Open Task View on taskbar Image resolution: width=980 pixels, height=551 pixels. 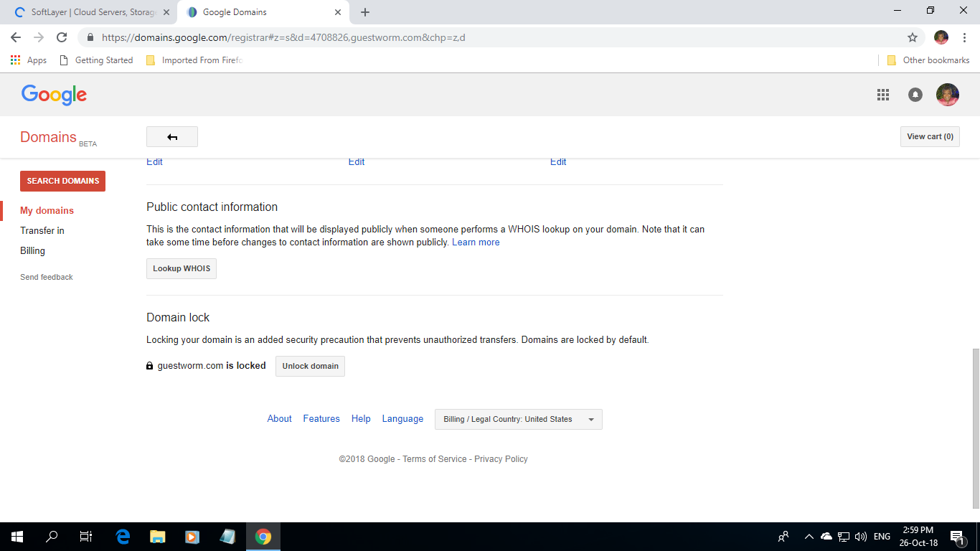click(x=86, y=537)
